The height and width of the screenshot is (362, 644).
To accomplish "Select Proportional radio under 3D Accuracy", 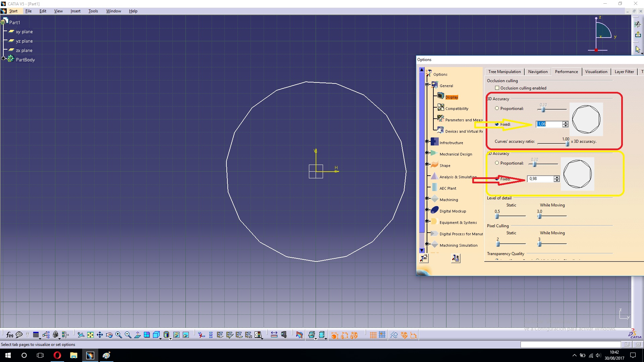I will point(497,108).
